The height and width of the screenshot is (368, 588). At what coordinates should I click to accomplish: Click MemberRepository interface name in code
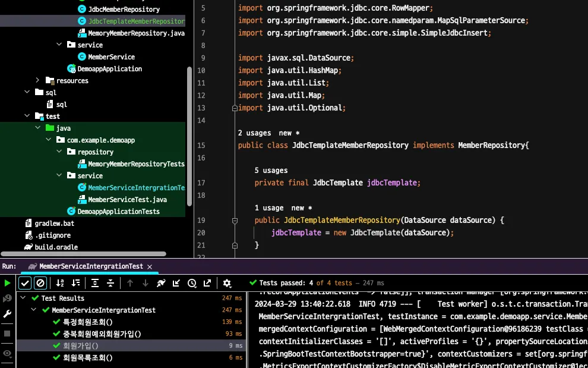pos(491,145)
